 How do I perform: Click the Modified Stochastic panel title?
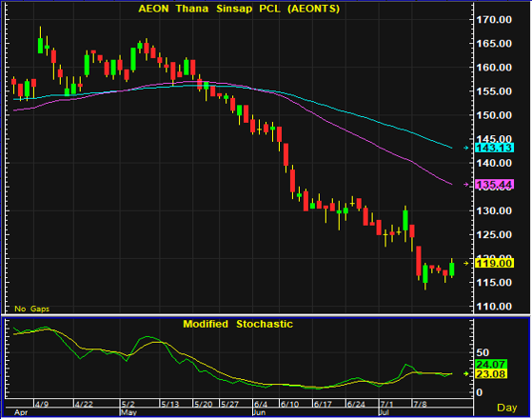coord(238,324)
